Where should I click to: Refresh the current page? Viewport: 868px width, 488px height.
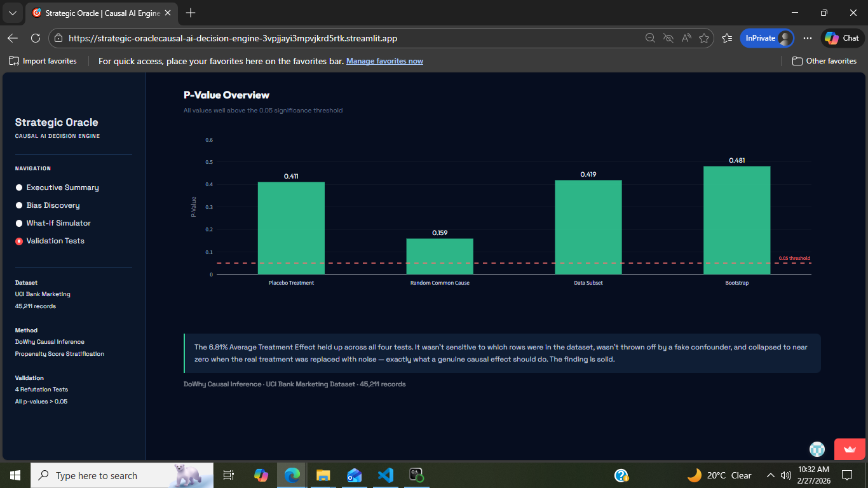pos(36,38)
